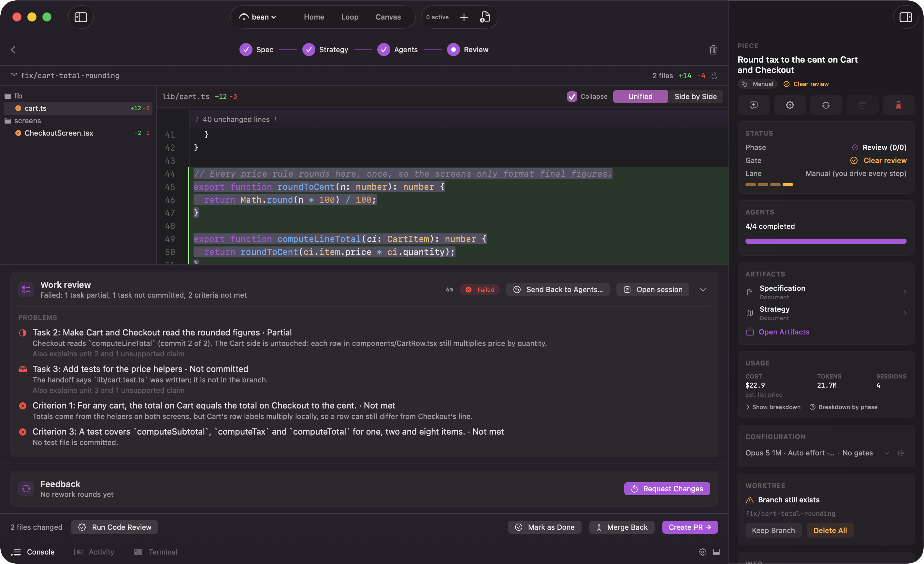The width and height of the screenshot is (924, 564).
Task: Click the Create PR button
Action: (690, 527)
